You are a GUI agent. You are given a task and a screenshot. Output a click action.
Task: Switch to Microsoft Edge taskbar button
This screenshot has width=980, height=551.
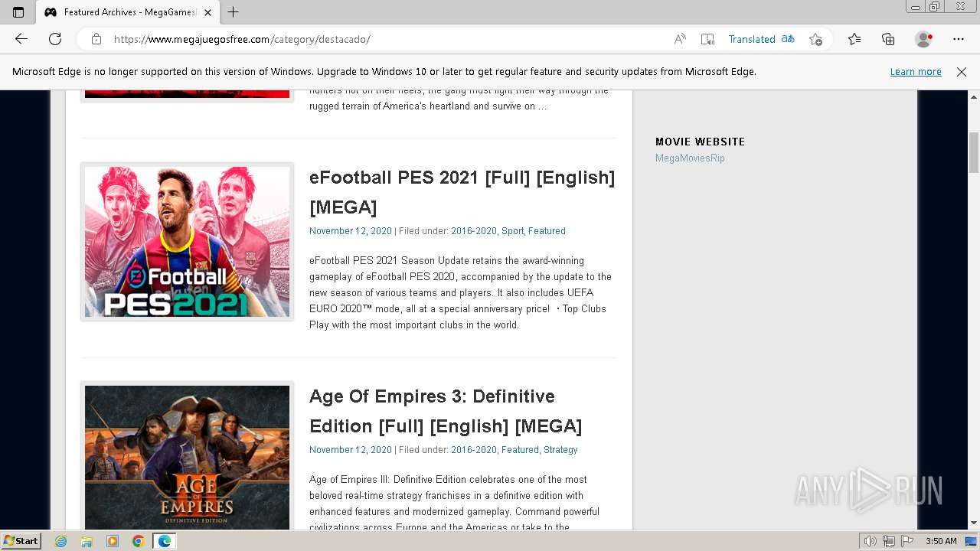pyautogui.click(x=165, y=541)
